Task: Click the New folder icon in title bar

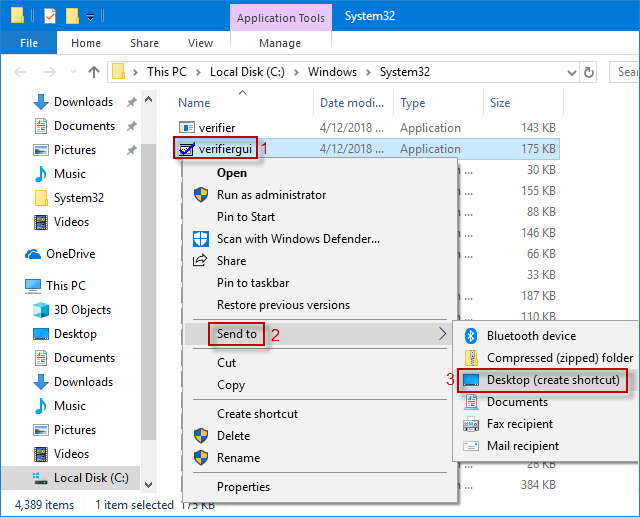Action: [72, 16]
